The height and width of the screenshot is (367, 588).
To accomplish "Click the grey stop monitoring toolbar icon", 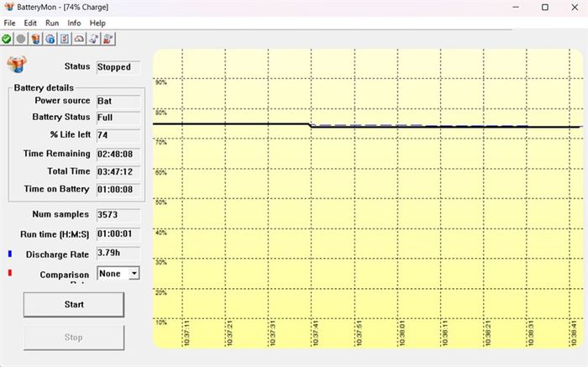I will pyautogui.click(x=21, y=39).
